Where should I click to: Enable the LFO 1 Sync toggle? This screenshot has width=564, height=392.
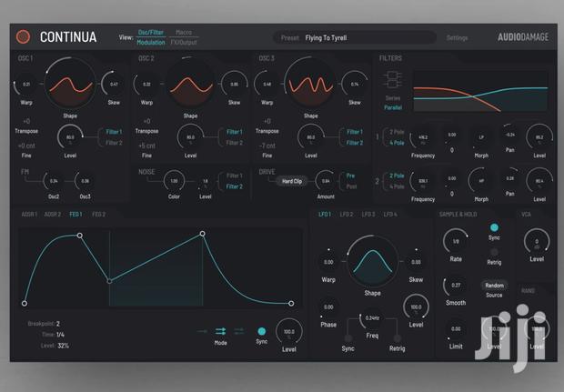tap(347, 338)
